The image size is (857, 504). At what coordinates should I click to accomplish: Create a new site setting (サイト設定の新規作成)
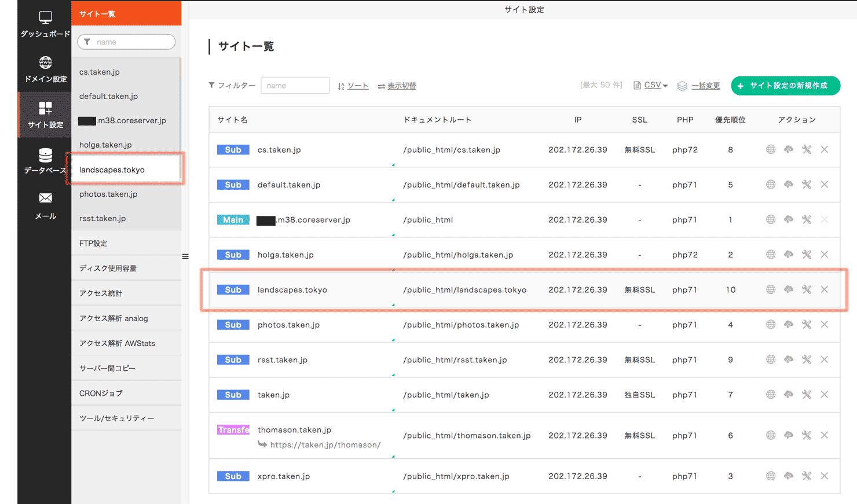pos(786,86)
